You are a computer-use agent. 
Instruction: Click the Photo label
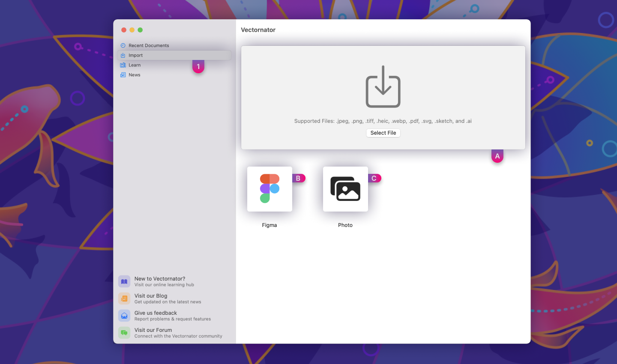tap(345, 225)
